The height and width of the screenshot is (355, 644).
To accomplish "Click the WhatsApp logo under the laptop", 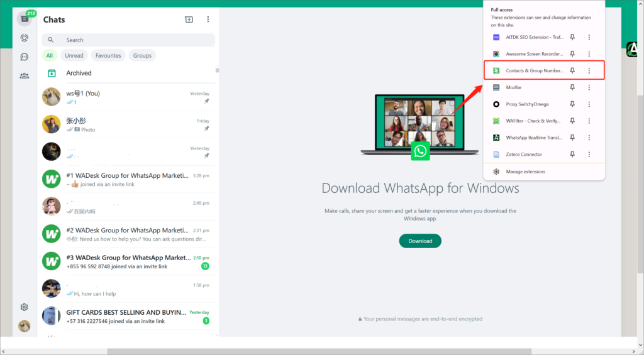I will (420, 151).
